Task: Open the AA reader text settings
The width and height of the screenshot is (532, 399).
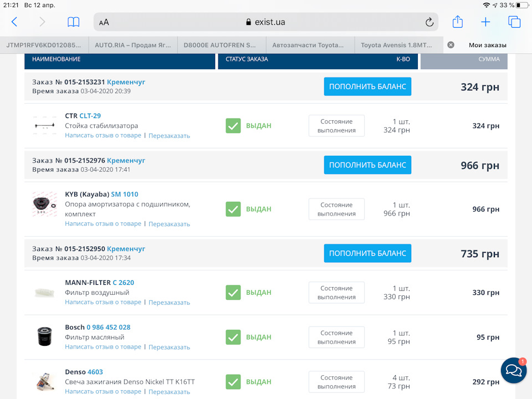Action: coord(104,22)
